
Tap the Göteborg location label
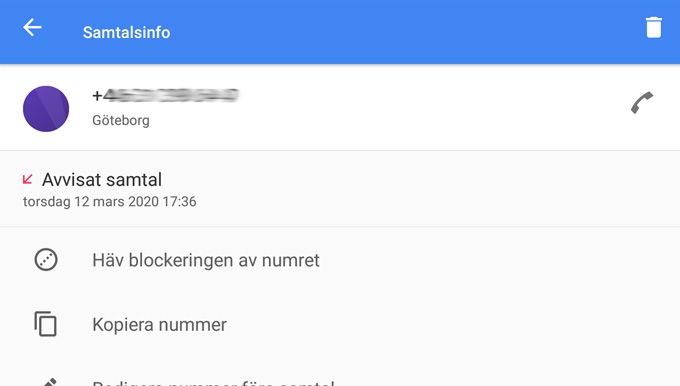tap(121, 120)
